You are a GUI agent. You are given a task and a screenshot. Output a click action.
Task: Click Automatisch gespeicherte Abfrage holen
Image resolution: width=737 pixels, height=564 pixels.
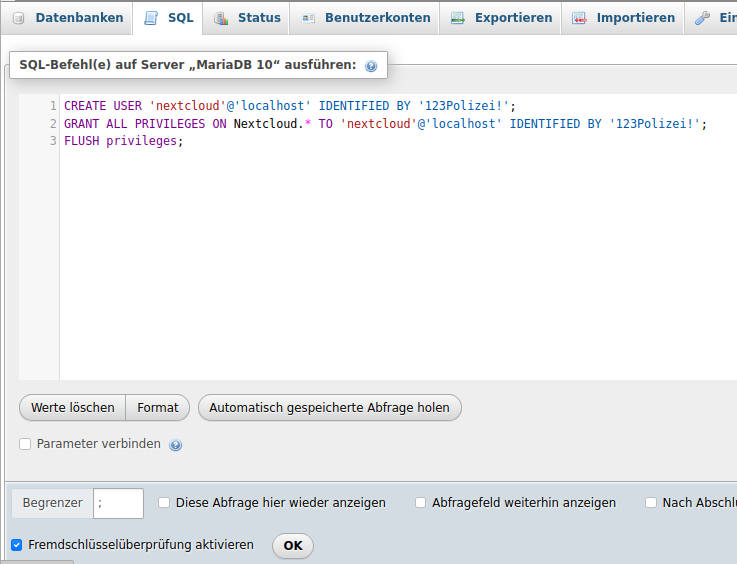tap(329, 407)
